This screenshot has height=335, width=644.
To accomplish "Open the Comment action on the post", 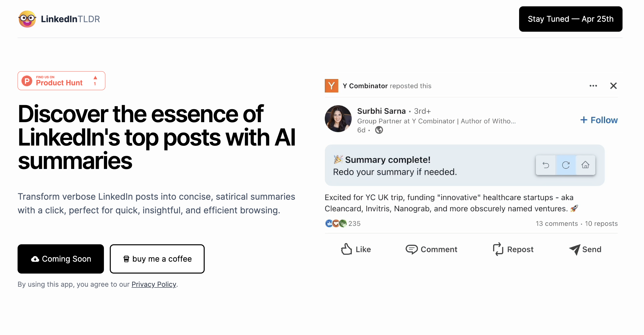I will (431, 249).
